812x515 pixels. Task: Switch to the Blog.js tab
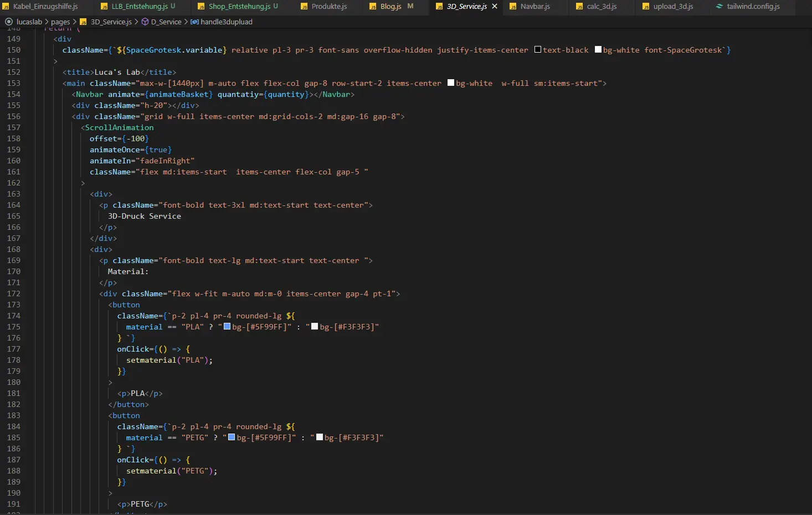tap(390, 6)
